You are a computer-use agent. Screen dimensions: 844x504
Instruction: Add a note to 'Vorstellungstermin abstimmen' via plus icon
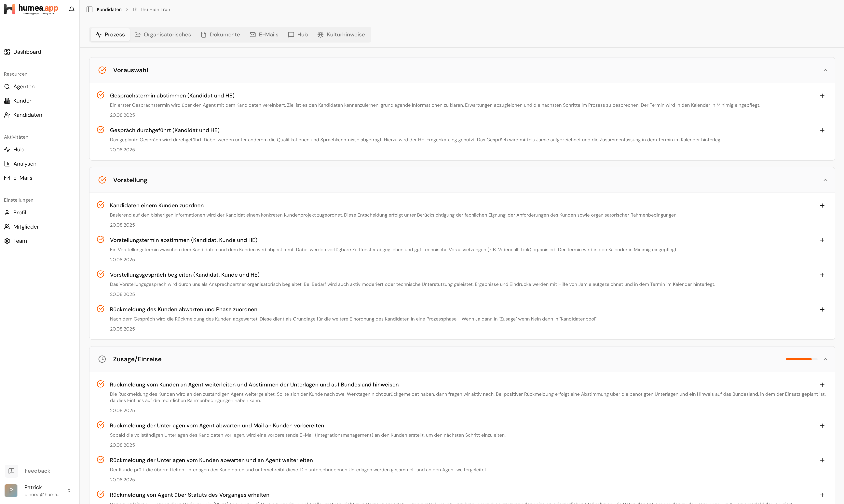823,240
